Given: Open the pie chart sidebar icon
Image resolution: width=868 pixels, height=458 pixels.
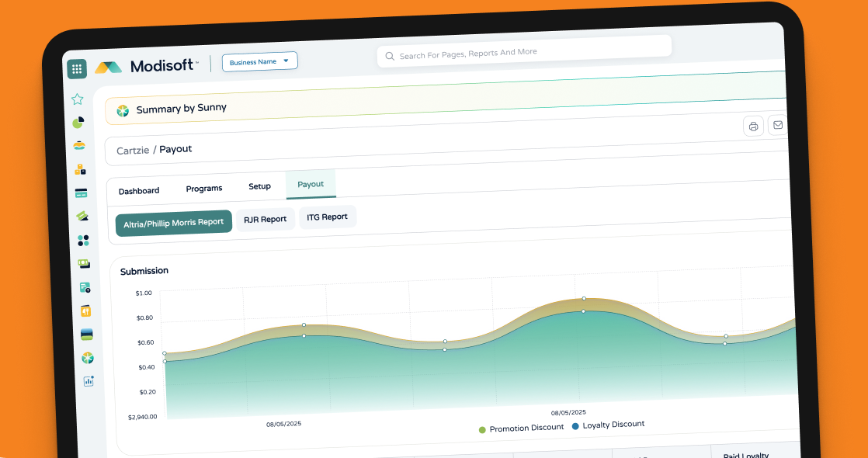Looking at the screenshot, I should 78,123.
